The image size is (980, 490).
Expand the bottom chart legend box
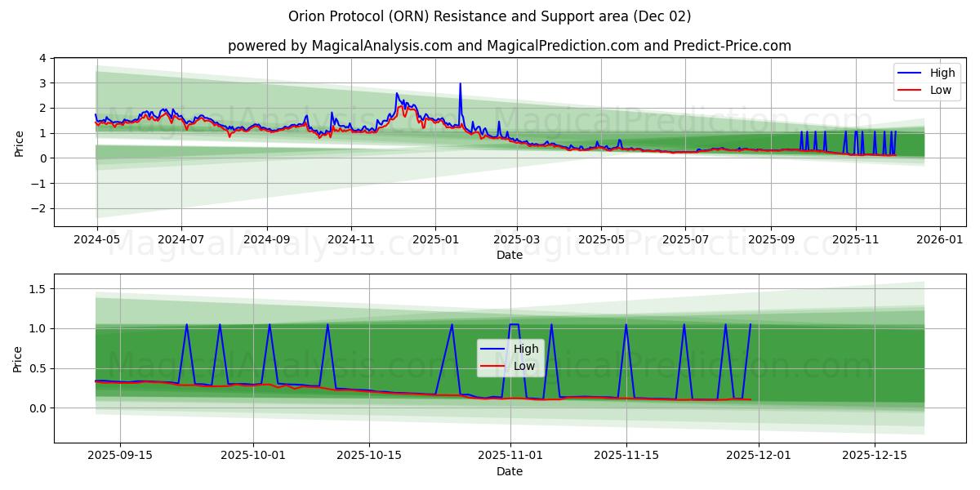[x=510, y=358]
